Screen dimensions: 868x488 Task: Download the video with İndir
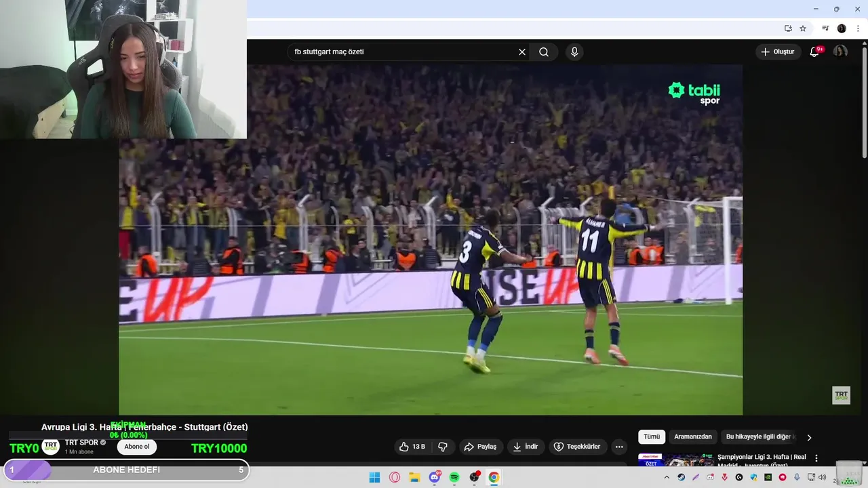[x=526, y=447]
